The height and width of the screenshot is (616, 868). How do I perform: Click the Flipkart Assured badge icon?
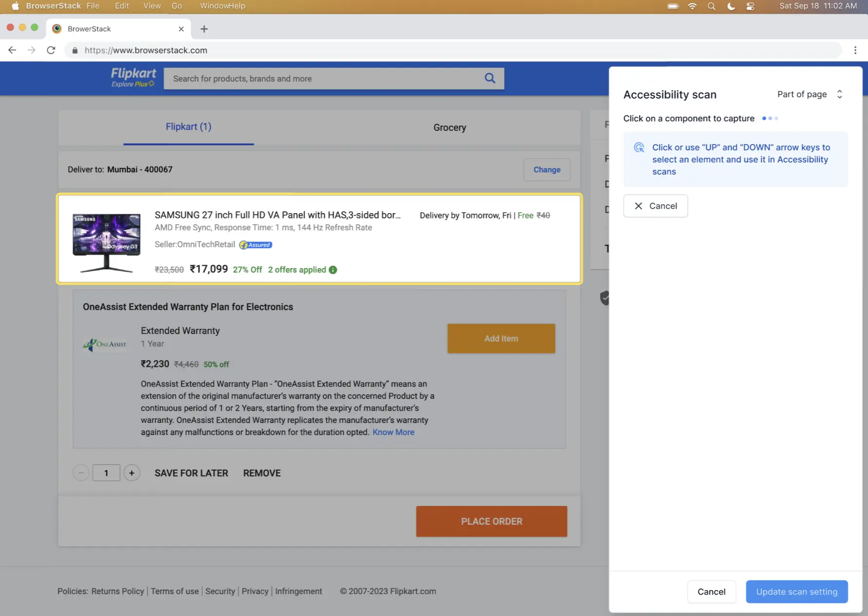tap(255, 245)
